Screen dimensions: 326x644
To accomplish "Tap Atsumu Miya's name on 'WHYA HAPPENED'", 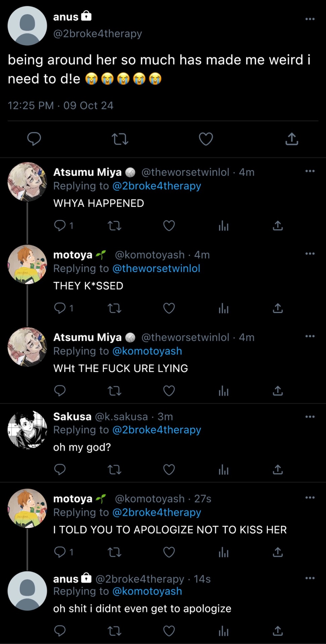I will click(x=87, y=172).
